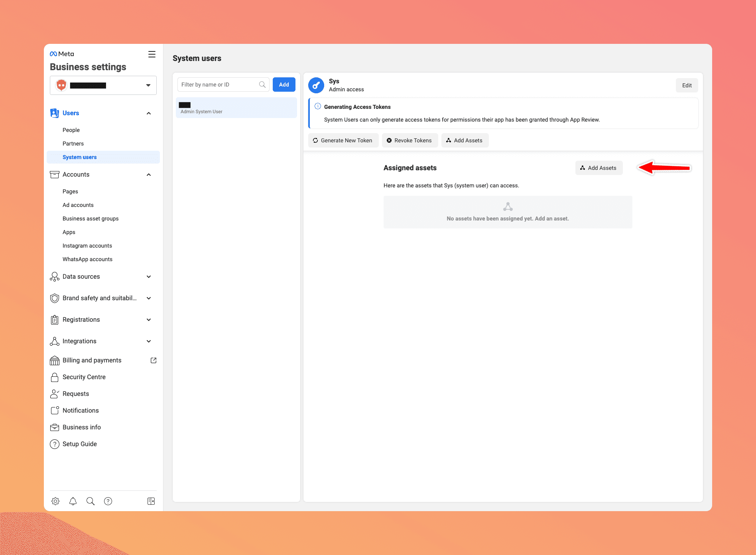Click the bell icon in bottom bar
This screenshot has width=756, height=555.
[x=73, y=501]
